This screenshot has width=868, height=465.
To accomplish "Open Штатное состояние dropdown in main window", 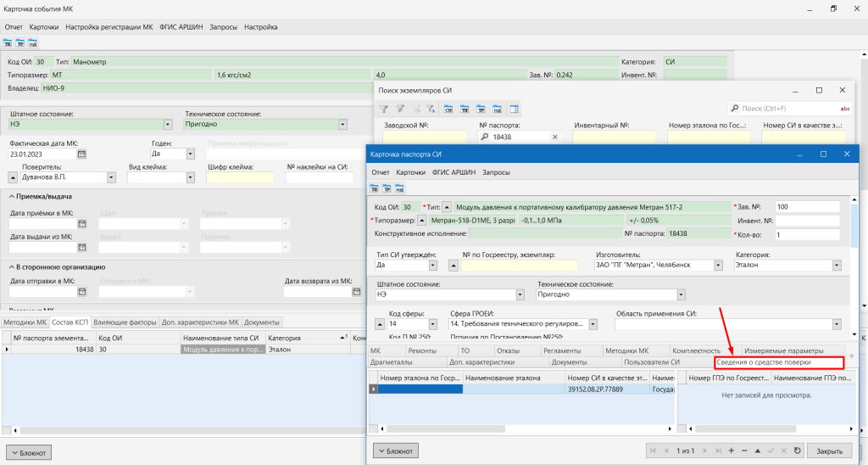I will (168, 125).
